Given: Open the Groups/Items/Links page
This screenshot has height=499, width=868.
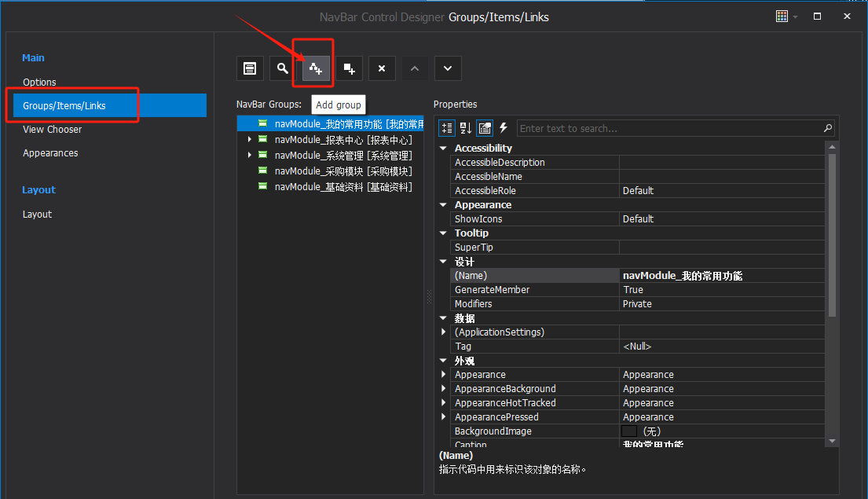Looking at the screenshot, I should (x=110, y=105).
